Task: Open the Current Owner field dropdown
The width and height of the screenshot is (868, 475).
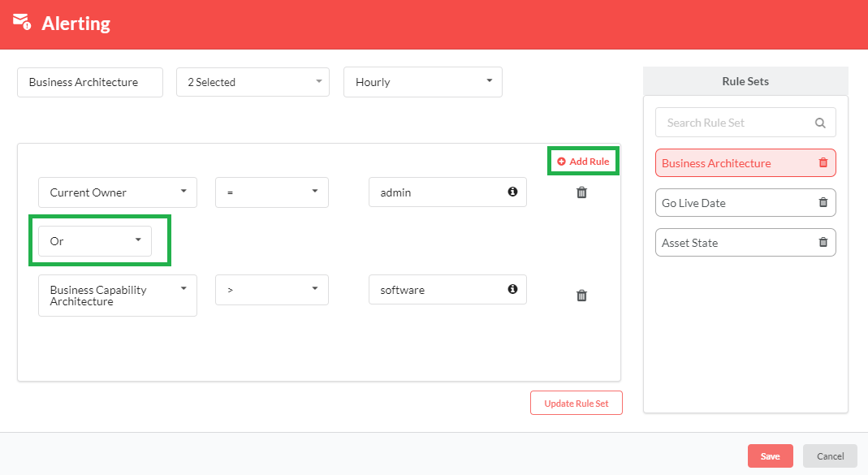Action: tap(118, 192)
